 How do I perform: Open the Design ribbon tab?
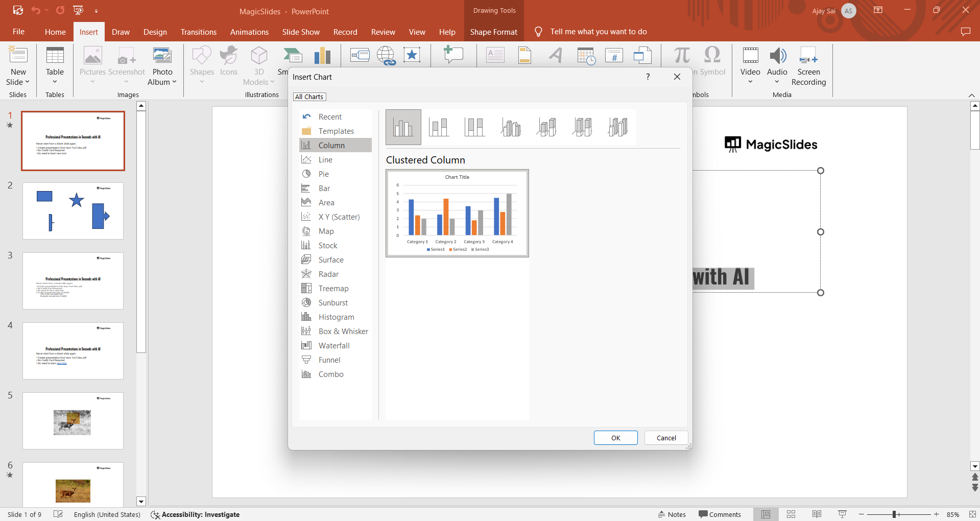point(155,32)
